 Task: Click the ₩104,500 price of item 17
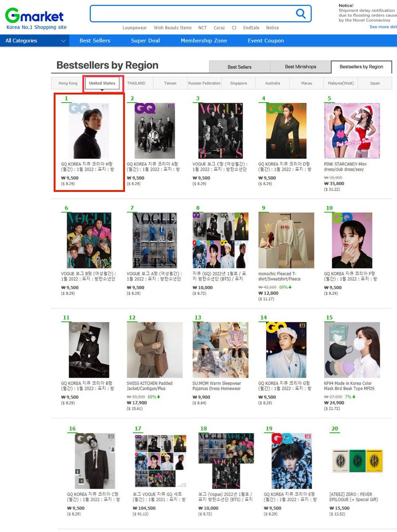pos(144,508)
